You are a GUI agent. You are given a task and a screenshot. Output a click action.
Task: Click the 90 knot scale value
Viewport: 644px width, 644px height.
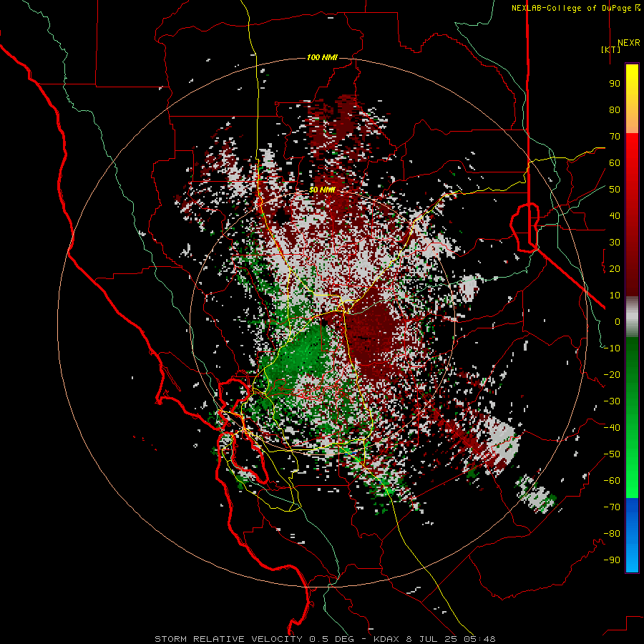coord(615,84)
